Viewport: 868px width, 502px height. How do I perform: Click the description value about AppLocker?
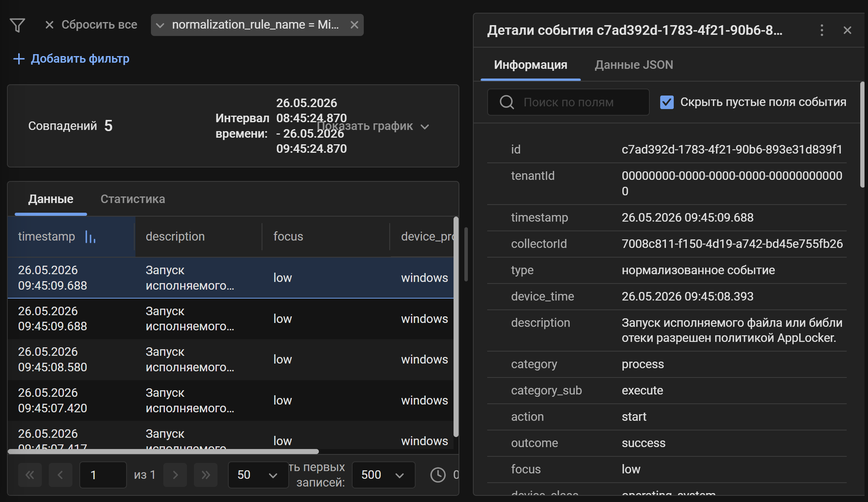[x=732, y=330]
